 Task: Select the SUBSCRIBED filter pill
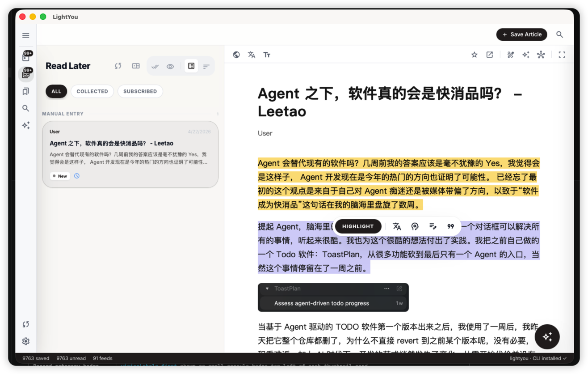(140, 91)
